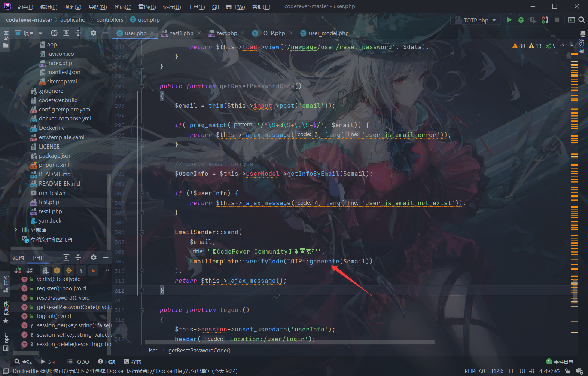Locate opened file with crosshair icon
588x376 pixels.
click(54, 33)
